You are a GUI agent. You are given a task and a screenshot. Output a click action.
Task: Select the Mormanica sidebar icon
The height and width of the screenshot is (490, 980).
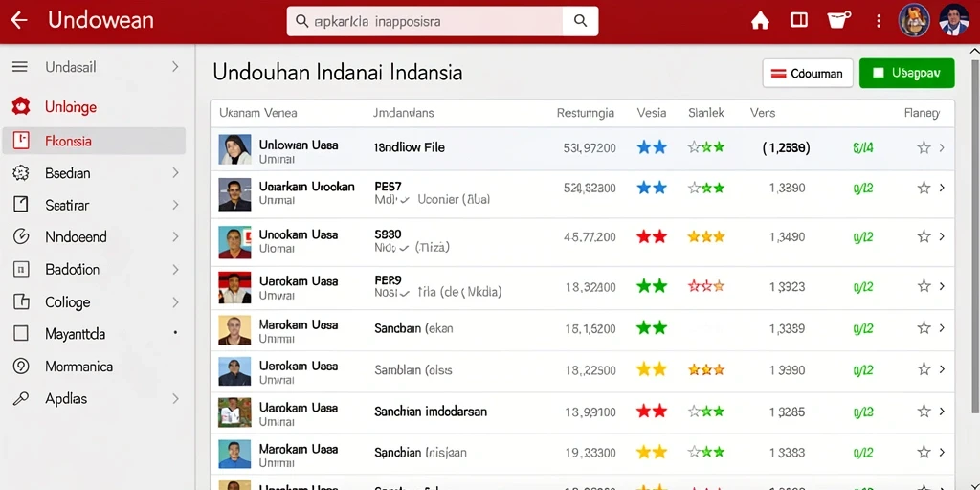(x=21, y=367)
